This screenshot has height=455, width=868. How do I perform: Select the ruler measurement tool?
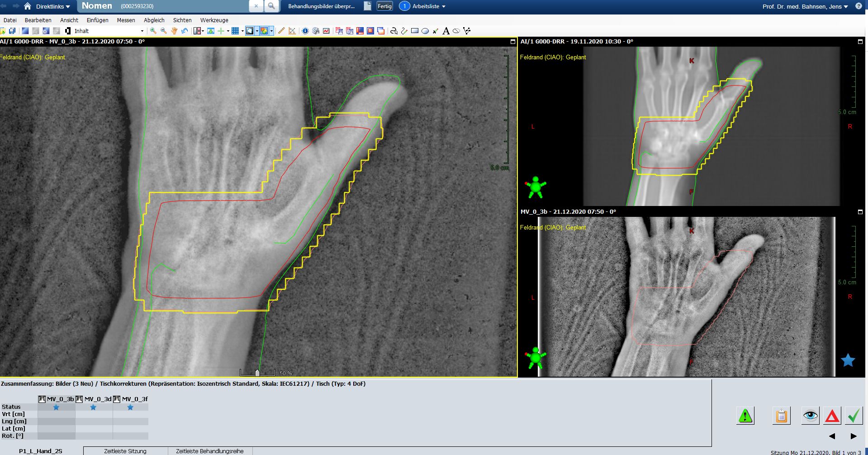point(281,31)
